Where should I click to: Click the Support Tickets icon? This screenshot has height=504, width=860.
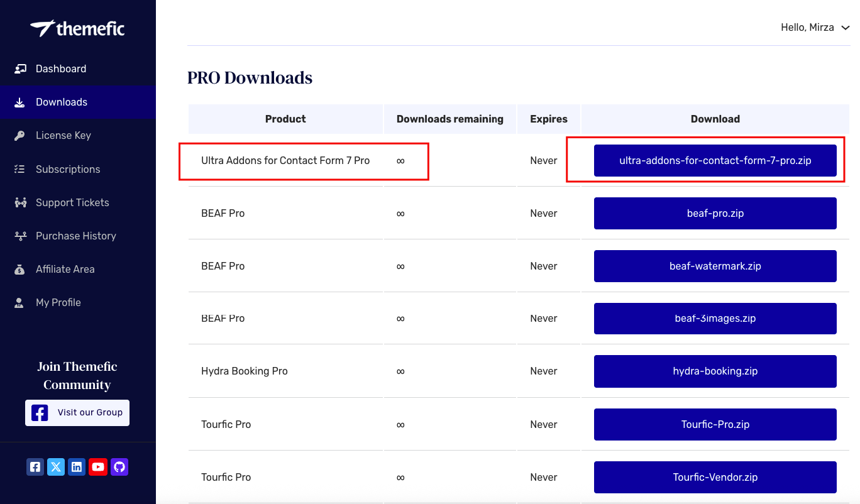20,202
